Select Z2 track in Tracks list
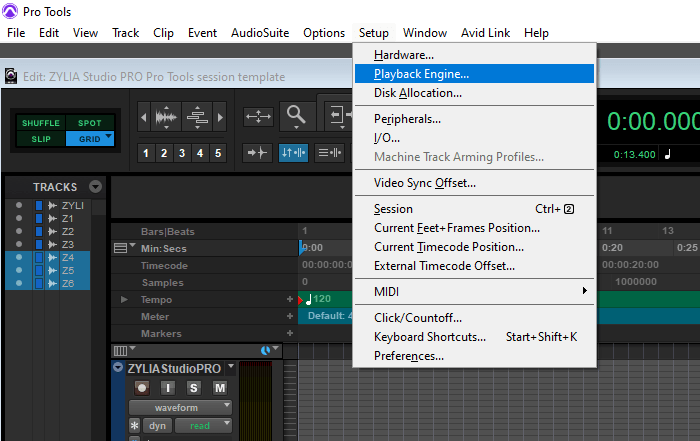The height and width of the screenshot is (441, 700). pos(68,231)
